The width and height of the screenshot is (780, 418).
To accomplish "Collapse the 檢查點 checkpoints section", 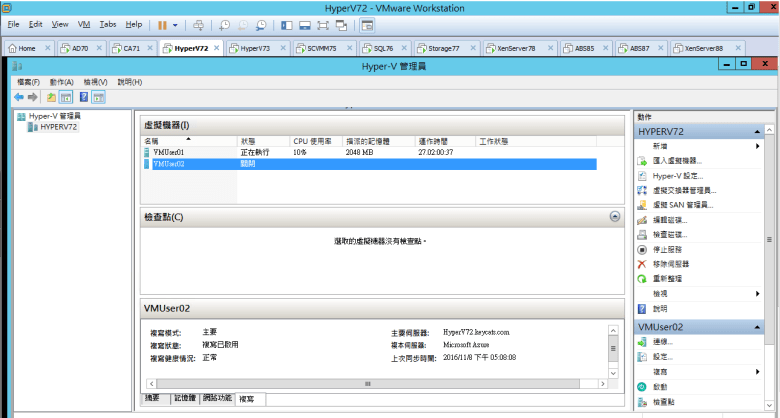I will [x=615, y=216].
